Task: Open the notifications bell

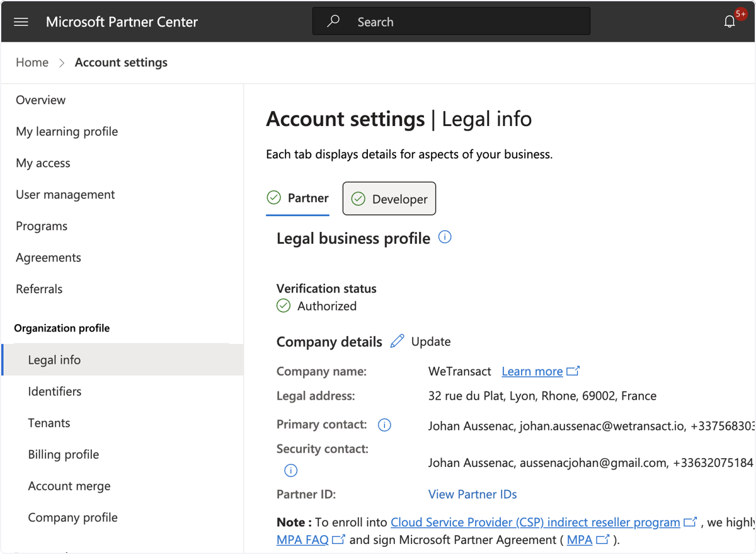Action: pyautogui.click(x=730, y=22)
